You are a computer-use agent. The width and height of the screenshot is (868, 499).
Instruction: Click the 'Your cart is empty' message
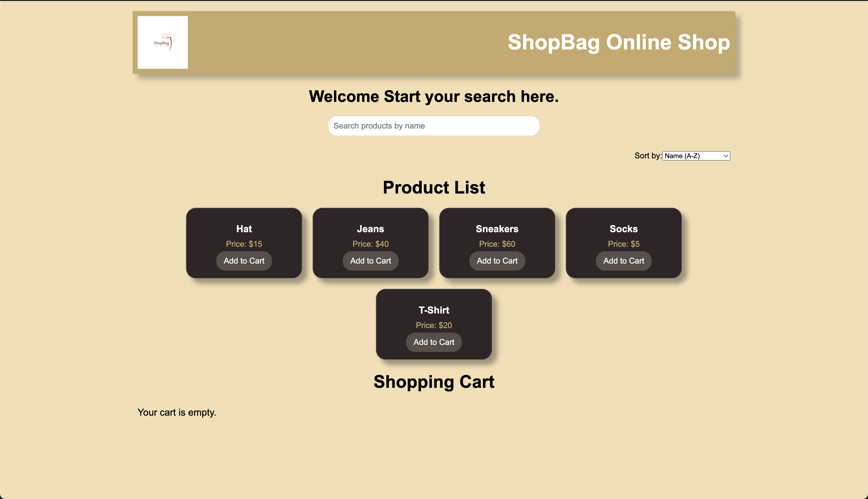point(177,412)
